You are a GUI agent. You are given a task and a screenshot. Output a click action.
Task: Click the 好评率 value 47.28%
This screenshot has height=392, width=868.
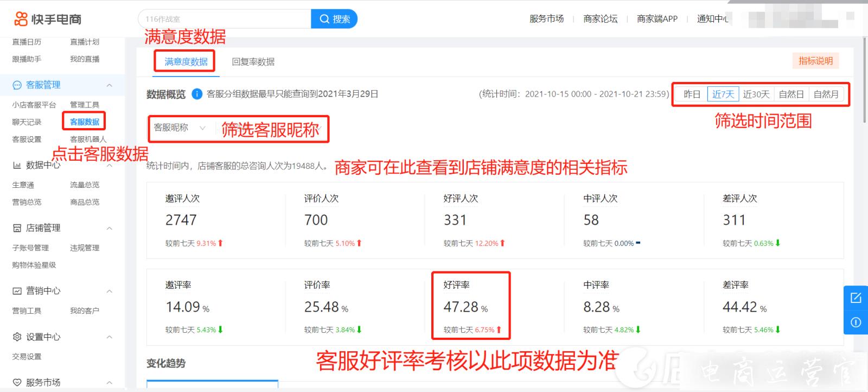[466, 307]
